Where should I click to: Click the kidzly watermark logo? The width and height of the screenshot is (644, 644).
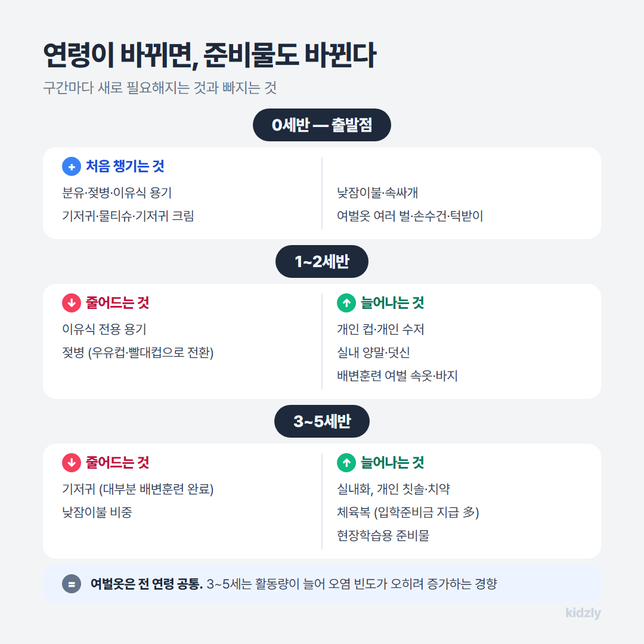pyautogui.click(x=583, y=613)
